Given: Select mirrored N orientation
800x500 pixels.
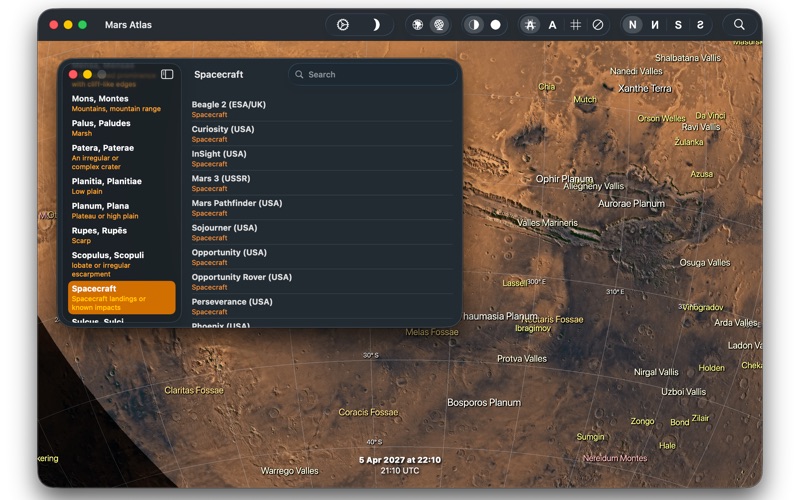Looking at the screenshot, I should coord(655,24).
